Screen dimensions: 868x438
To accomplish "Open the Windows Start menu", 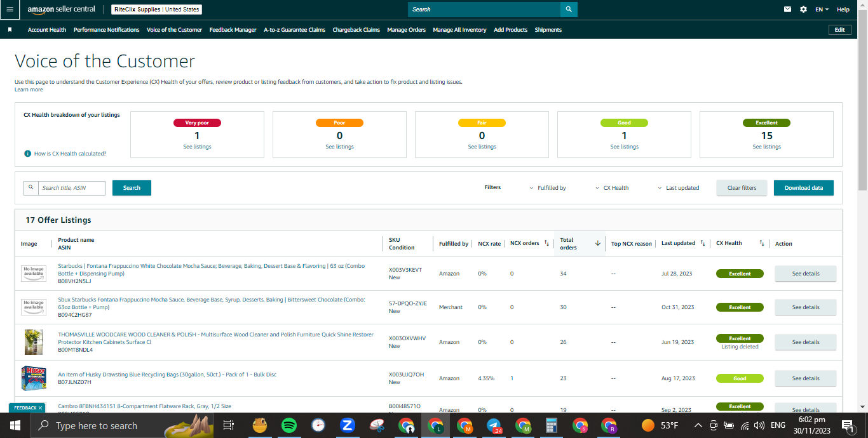I will click(x=15, y=425).
